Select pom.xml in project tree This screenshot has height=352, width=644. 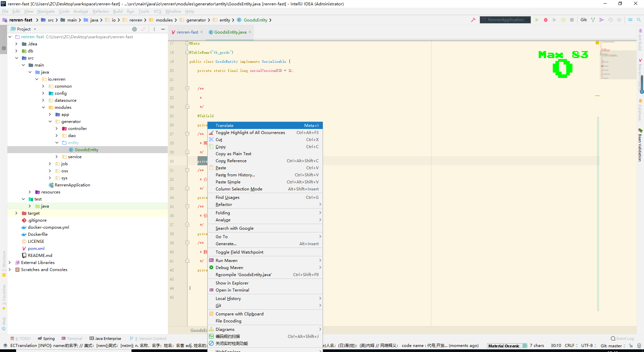point(36,249)
